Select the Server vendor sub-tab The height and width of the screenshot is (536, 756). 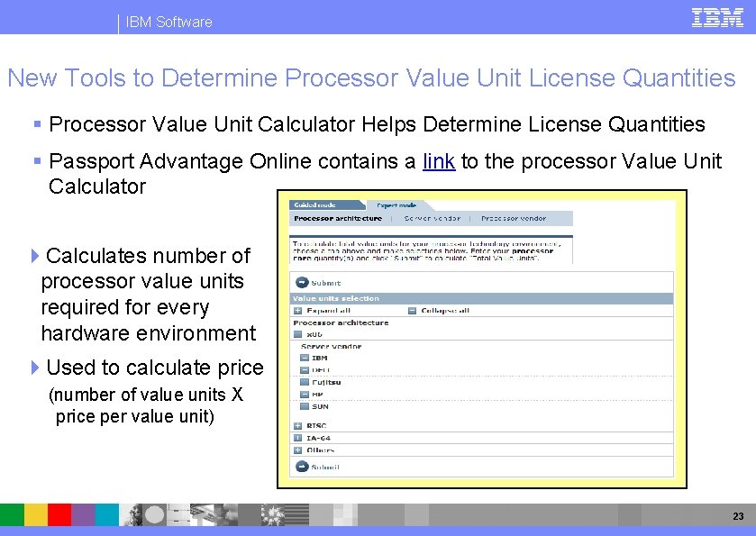click(x=432, y=218)
